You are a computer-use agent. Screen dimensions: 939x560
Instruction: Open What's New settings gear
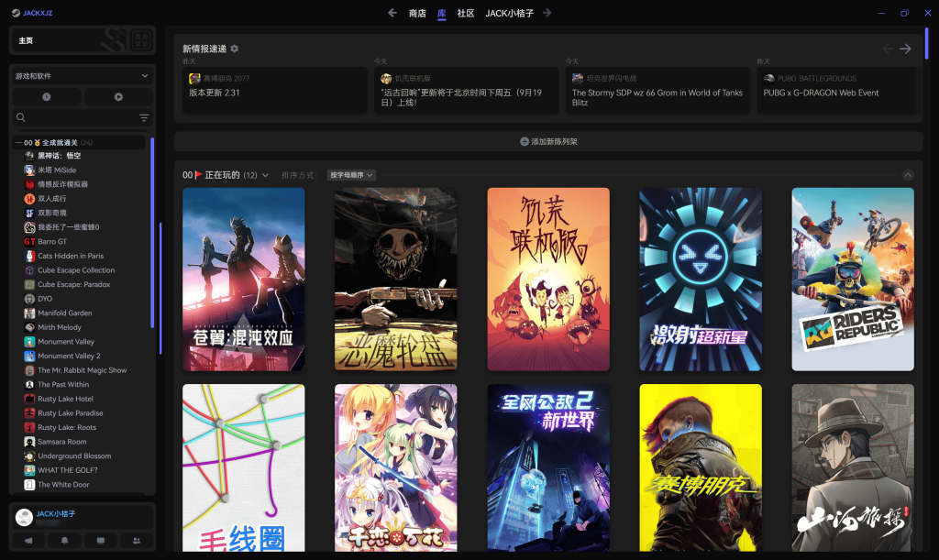coord(235,49)
